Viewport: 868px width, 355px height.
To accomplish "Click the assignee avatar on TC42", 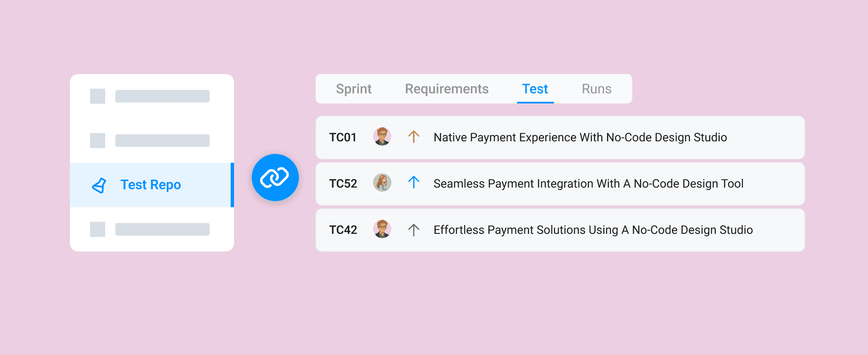I will click(x=382, y=229).
